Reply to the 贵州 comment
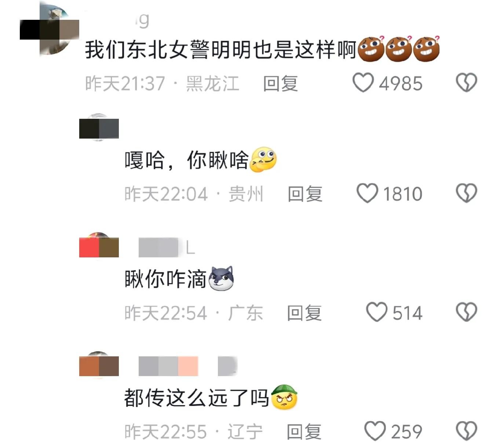 (x=305, y=194)
